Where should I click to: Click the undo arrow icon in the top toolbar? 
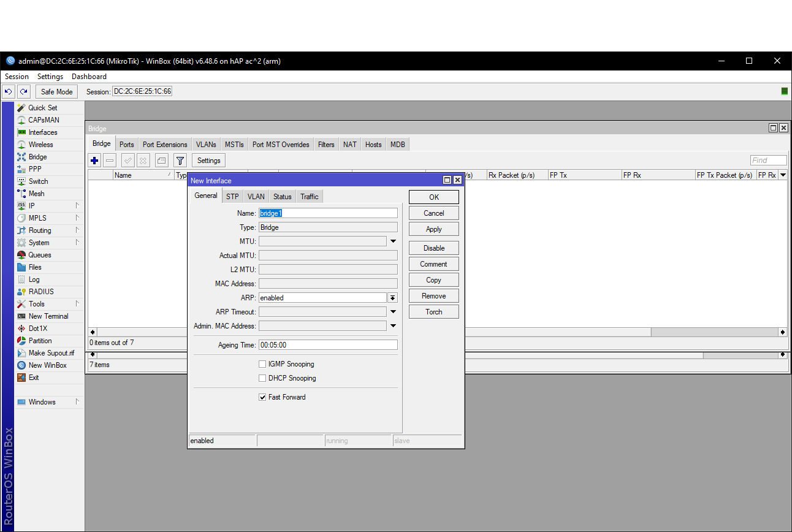[9, 92]
